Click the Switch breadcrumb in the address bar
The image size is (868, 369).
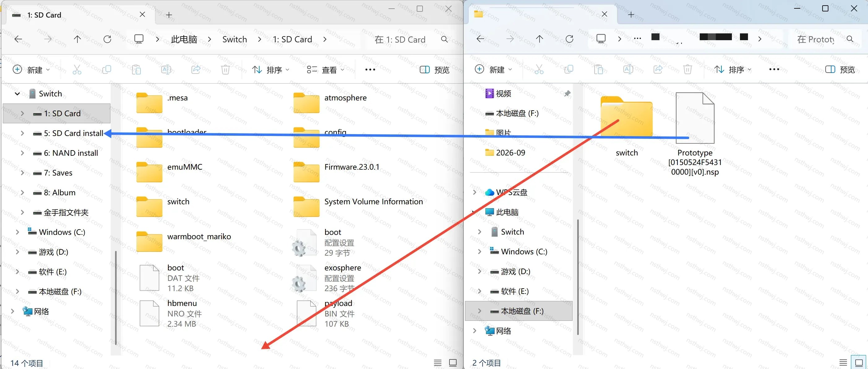(x=234, y=39)
